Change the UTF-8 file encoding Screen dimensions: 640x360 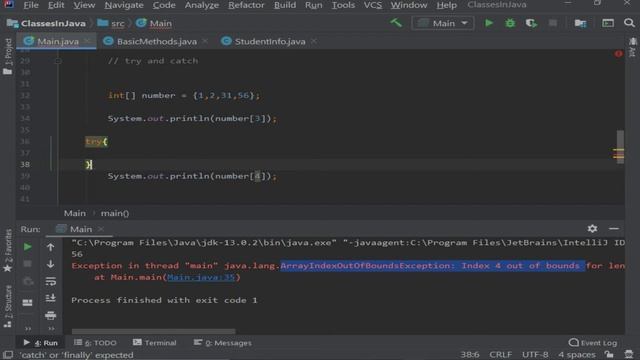(535, 355)
